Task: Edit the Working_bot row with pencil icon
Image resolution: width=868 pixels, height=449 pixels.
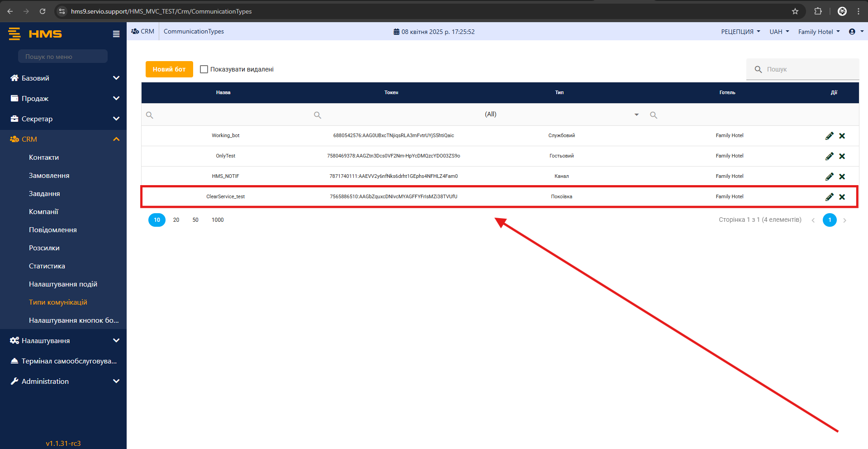Action: point(829,136)
